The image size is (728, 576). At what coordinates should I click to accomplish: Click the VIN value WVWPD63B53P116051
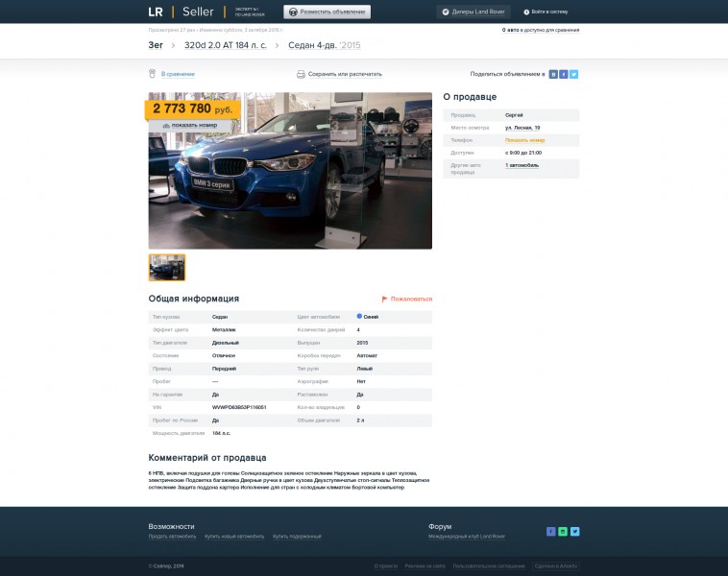pyautogui.click(x=239, y=407)
